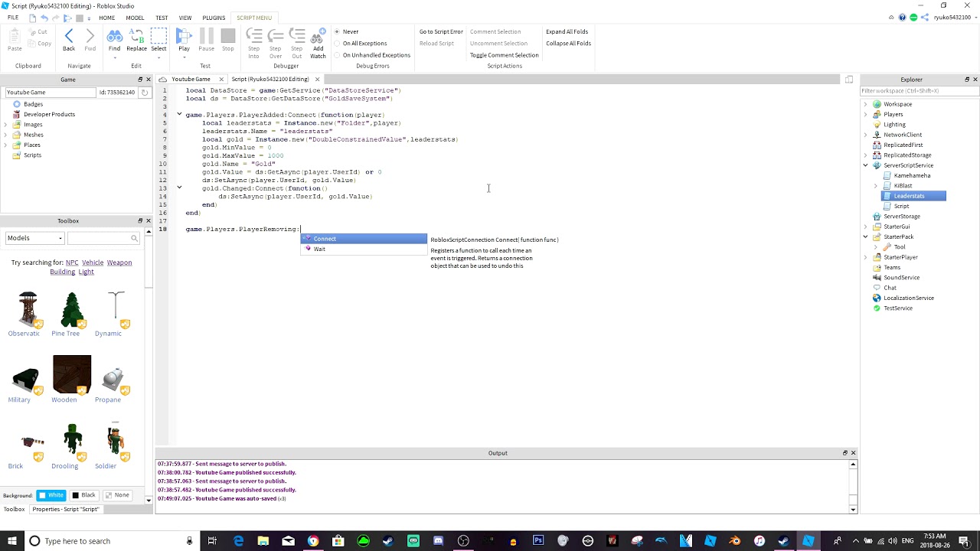Start the Play test
This screenshot has height=551, width=980.
[184, 40]
